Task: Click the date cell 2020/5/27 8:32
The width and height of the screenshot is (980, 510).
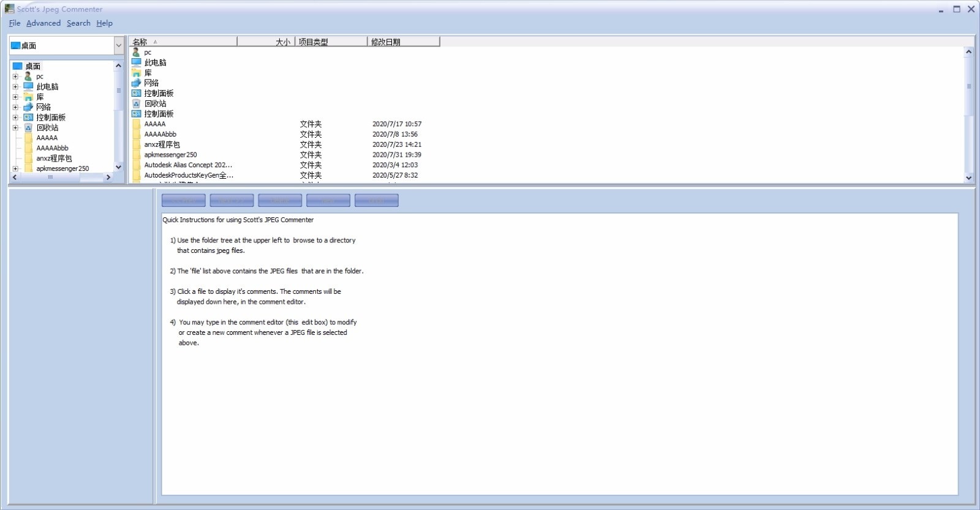Action: click(x=395, y=175)
